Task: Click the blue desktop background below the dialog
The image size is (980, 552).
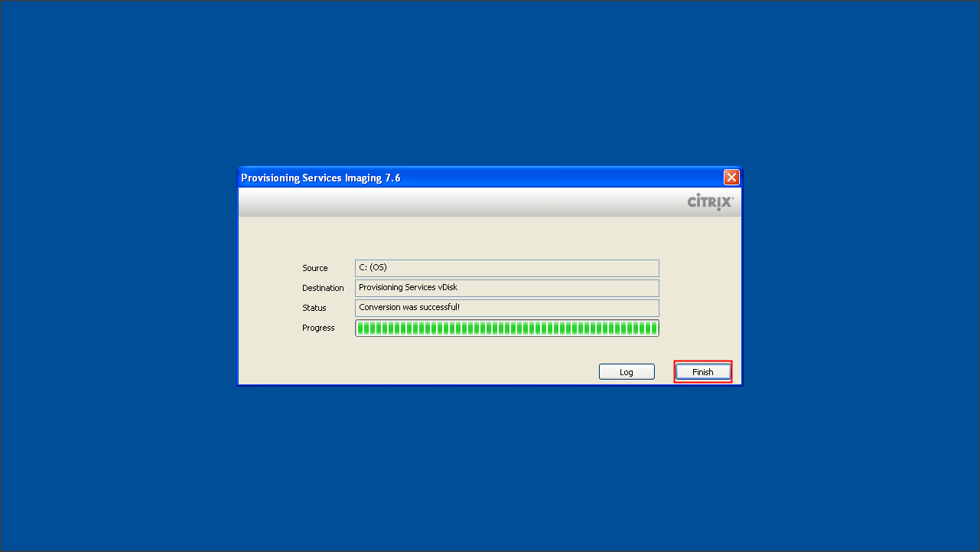Action: 490,475
